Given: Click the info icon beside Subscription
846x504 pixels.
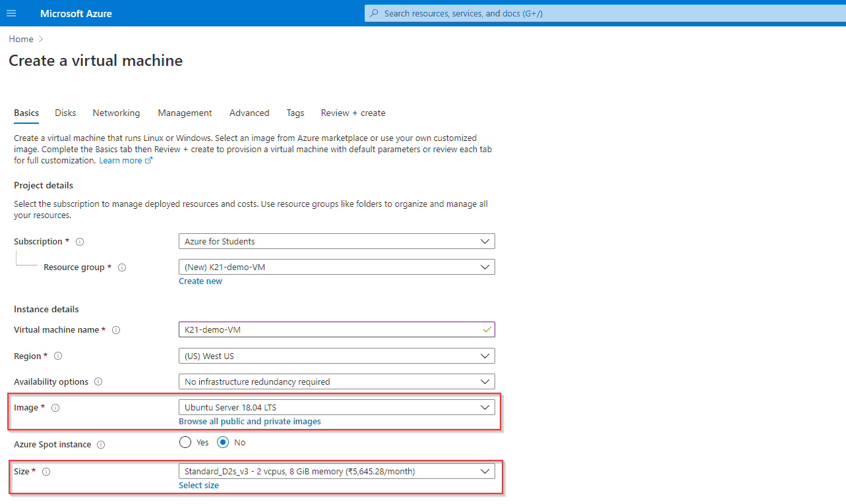Looking at the screenshot, I should (x=79, y=241).
